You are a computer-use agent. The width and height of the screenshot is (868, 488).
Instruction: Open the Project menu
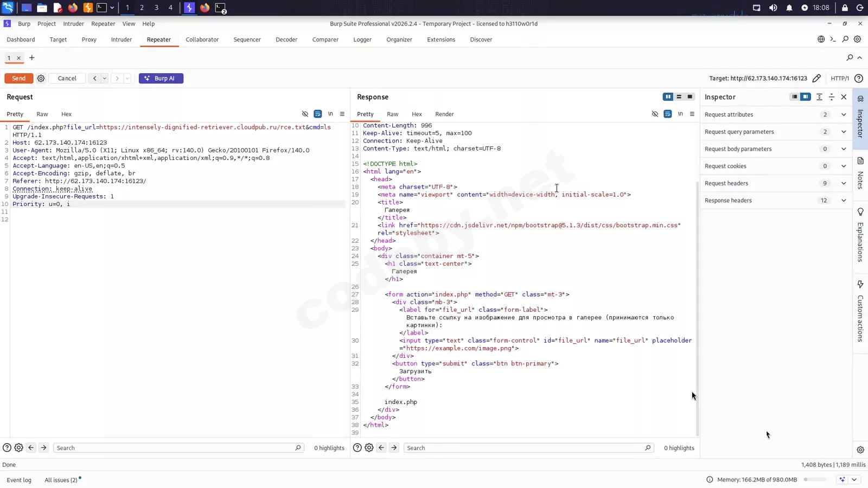[x=47, y=24]
